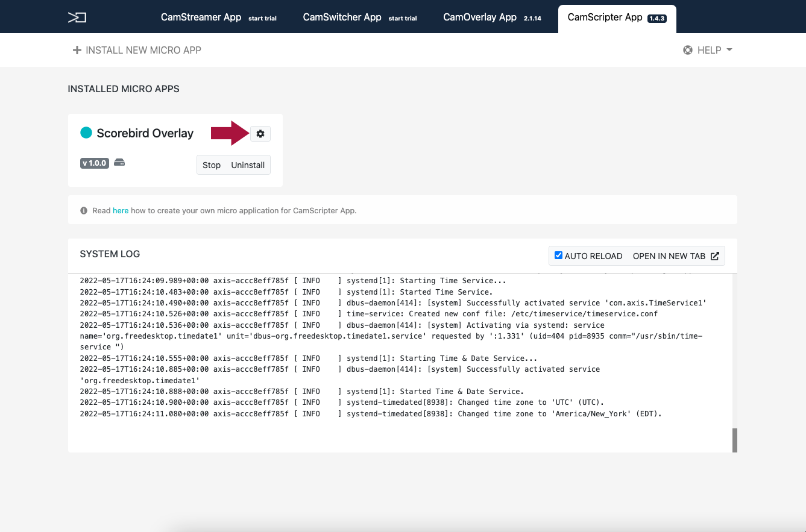806x532 pixels.
Task: Stop the Scorebird Overlay app
Action: coord(212,165)
